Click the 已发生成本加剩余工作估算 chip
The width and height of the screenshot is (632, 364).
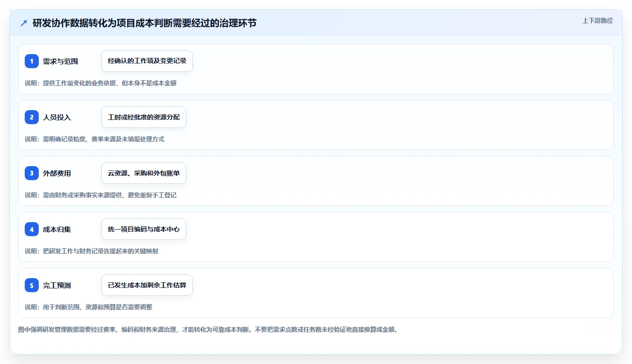coord(147,285)
